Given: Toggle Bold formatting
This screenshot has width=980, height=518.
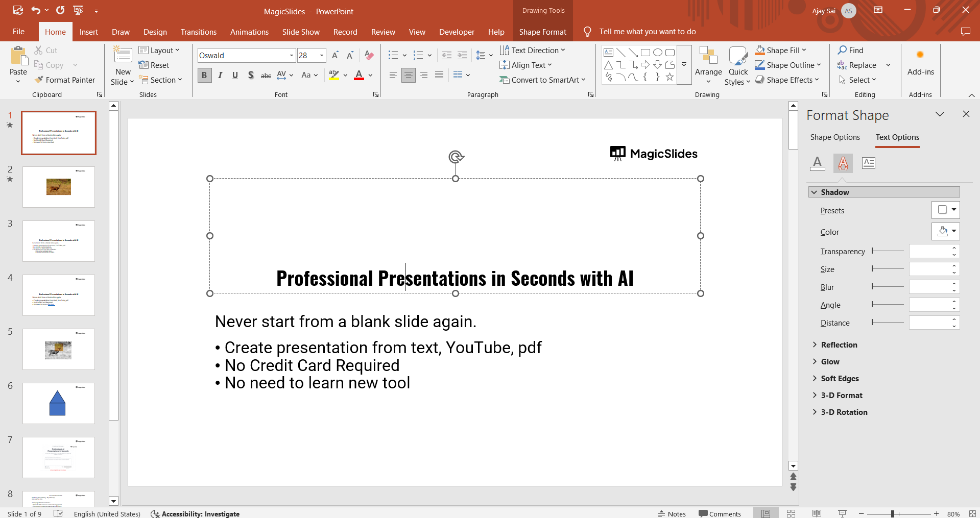Looking at the screenshot, I should coord(204,76).
